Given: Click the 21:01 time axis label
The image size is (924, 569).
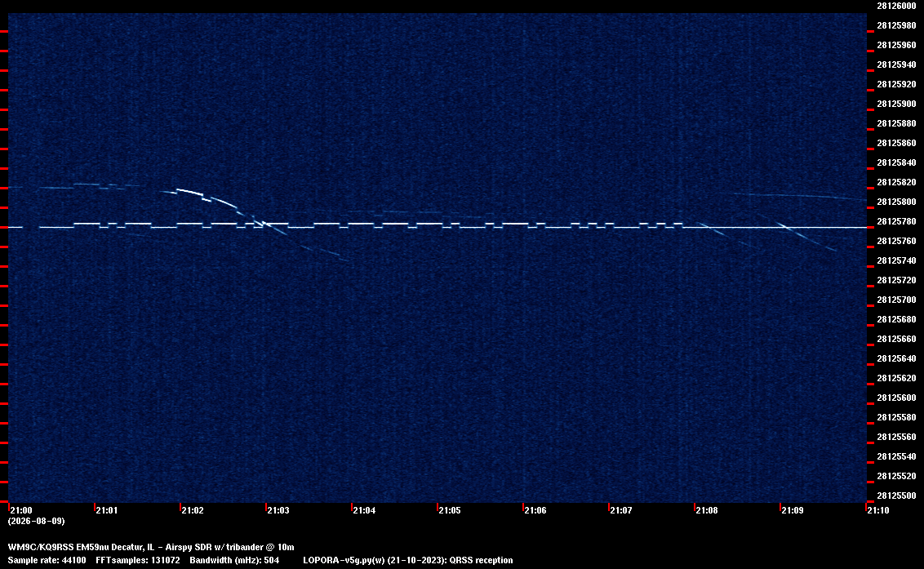Looking at the screenshot, I should (107, 510).
